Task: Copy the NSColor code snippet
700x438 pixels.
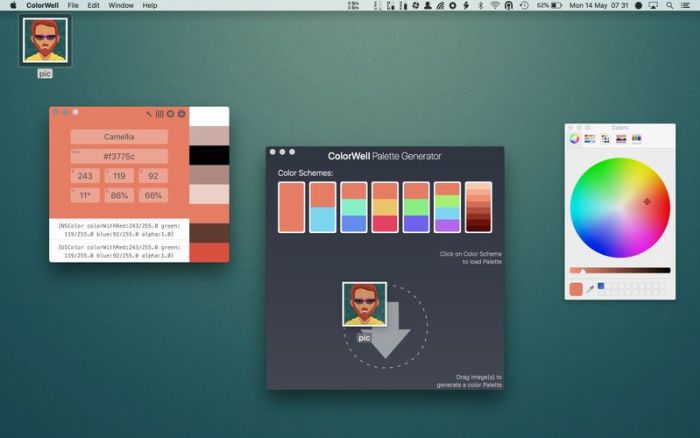Action: point(119,229)
